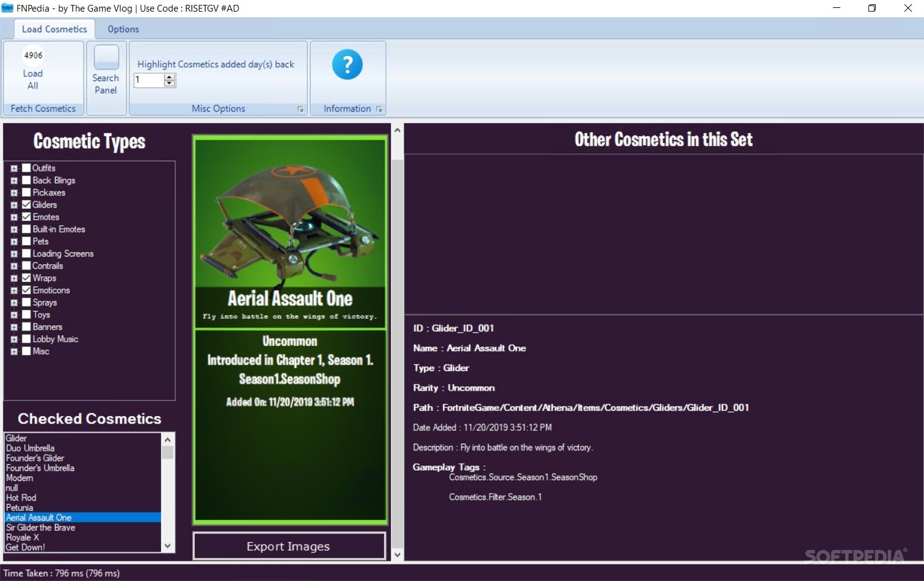Screen dimensions: 924x581
Task: Click the Cosmetics.Source.Season1.SeasonShop gameplay tag
Action: coord(523,477)
